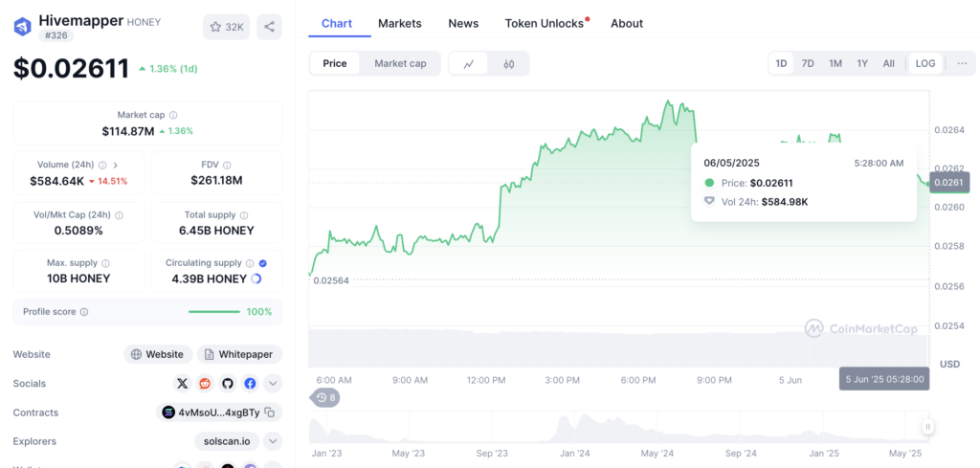This screenshot has height=468, width=980.
Task: Click the verified badge beside Circulating supply
Action: click(262, 264)
